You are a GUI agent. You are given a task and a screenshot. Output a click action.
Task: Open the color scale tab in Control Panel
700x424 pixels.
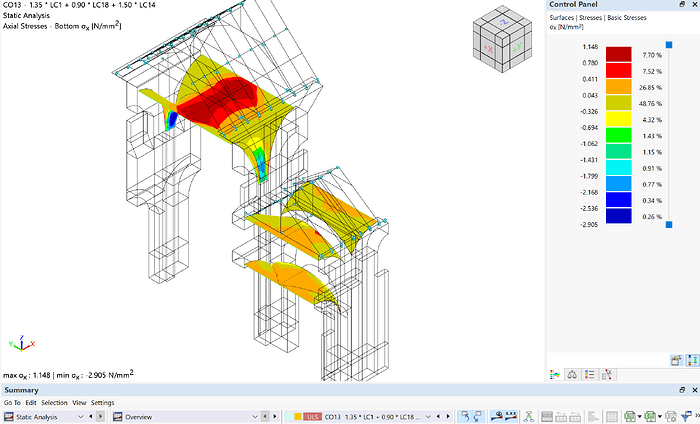click(555, 374)
